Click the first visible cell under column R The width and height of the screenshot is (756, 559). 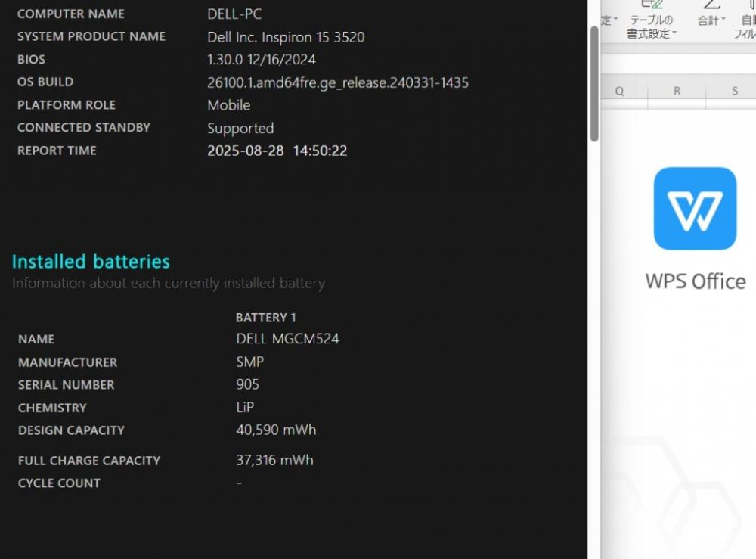click(x=677, y=105)
